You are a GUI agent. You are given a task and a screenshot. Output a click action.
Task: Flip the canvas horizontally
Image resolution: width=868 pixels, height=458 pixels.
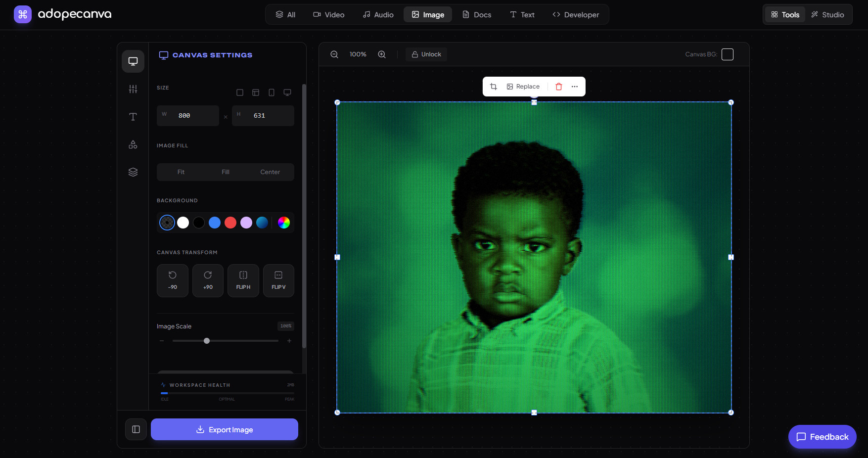pyautogui.click(x=243, y=280)
